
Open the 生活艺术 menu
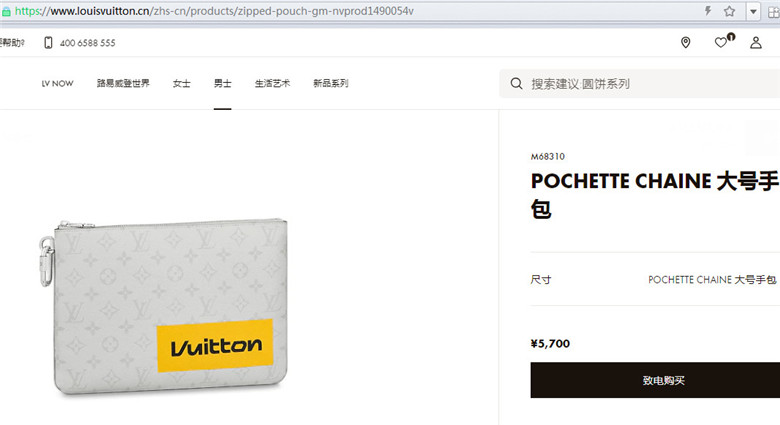272,83
